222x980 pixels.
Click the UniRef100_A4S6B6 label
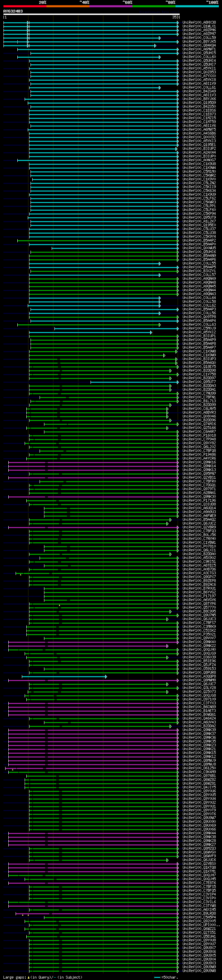tap(199, 133)
